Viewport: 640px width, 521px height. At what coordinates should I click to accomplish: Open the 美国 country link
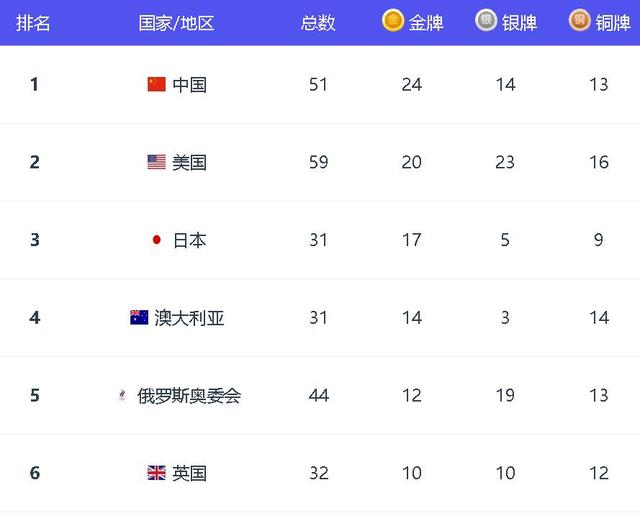(x=189, y=162)
